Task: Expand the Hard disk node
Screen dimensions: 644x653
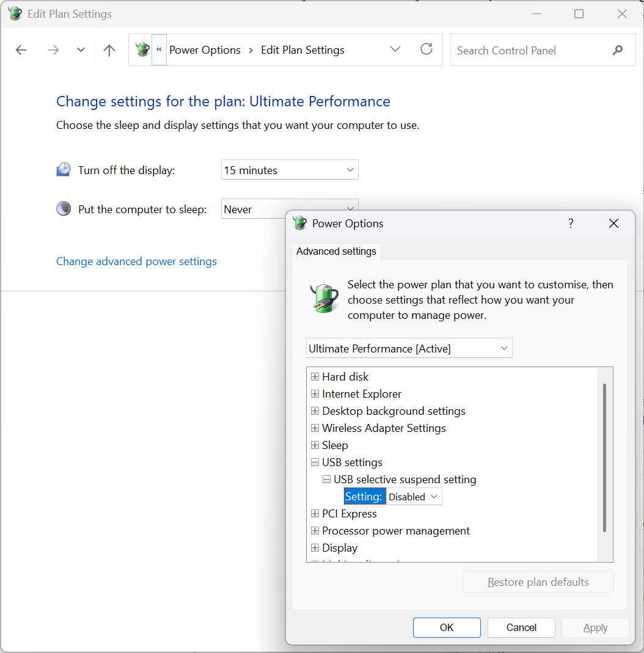Action: (x=315, y=377)
